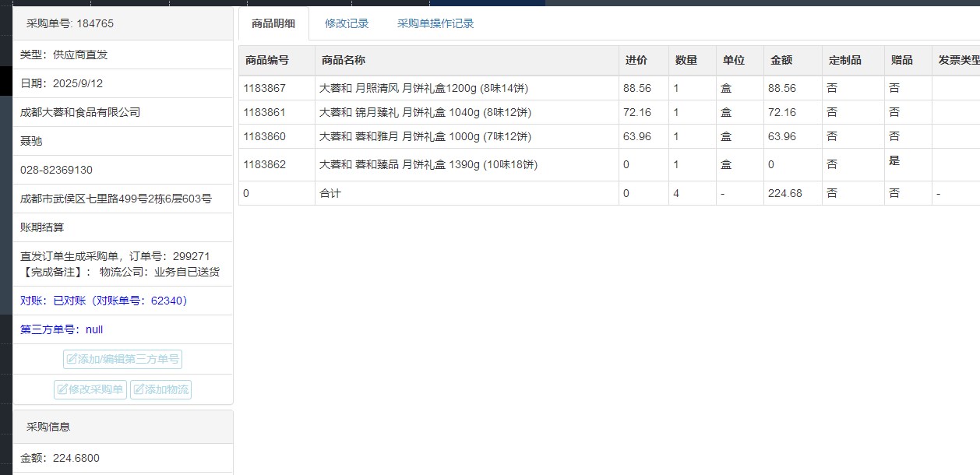Open the 修改记录 tab
This screenshot has width=980, height=475.
click(347, 23)
